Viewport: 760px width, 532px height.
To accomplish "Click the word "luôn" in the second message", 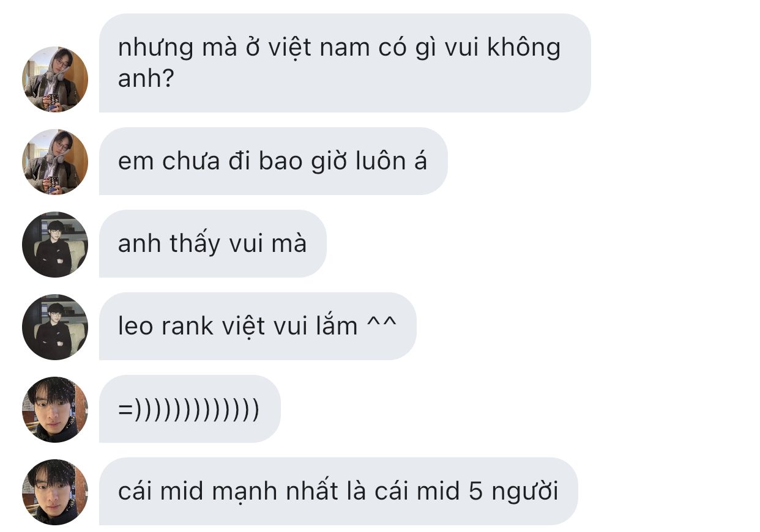I will coord(376,161).
